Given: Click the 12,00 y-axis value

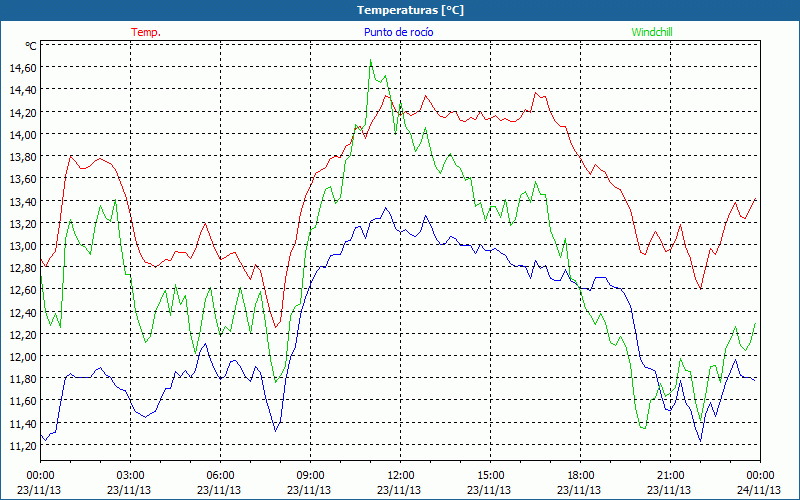Looking at the screenshot, I should coord(22,356).
